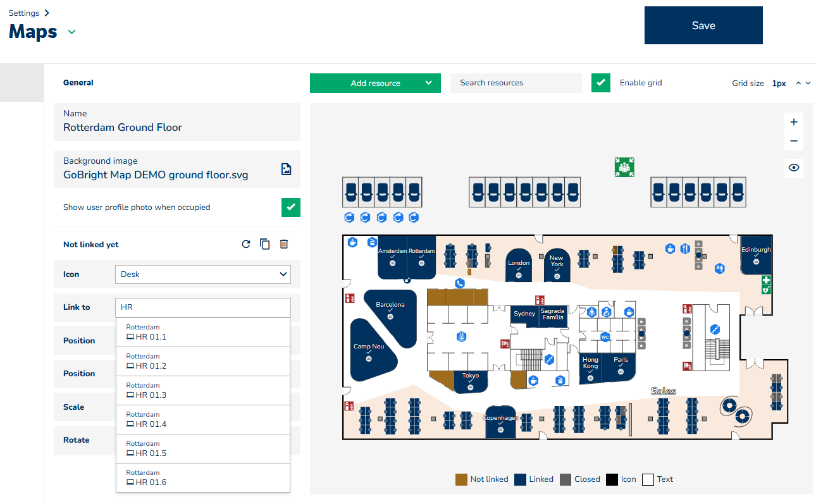Viewport: 816px width, 504px height.
Task: Delete resource using the trash icon
Action: point(284,244)
